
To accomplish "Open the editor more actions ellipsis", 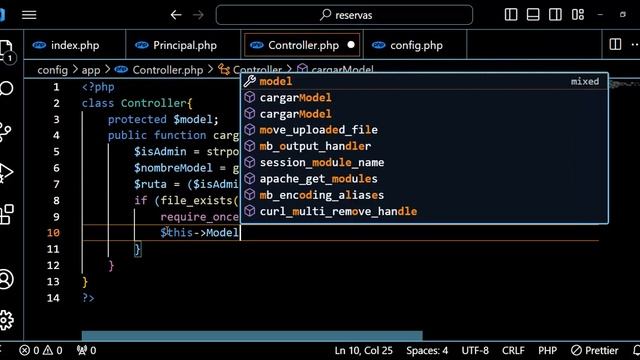I will click(x=635, y=44).
